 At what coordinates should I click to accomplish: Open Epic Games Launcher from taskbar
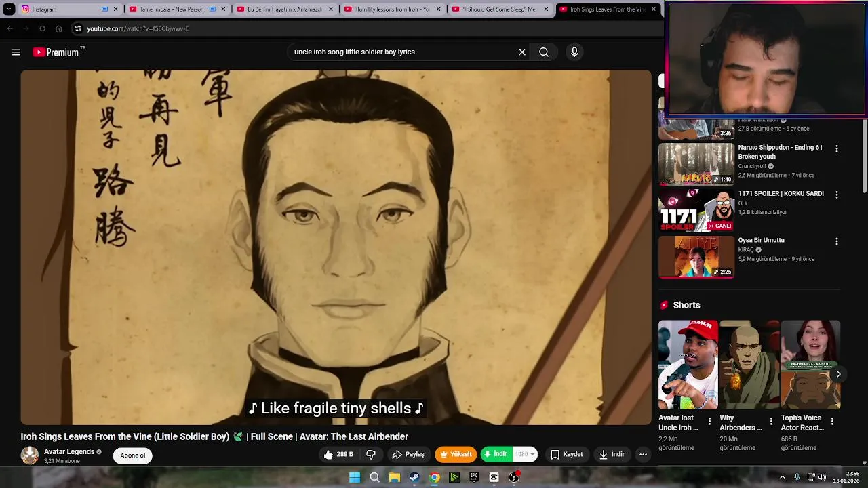[474, 478]
